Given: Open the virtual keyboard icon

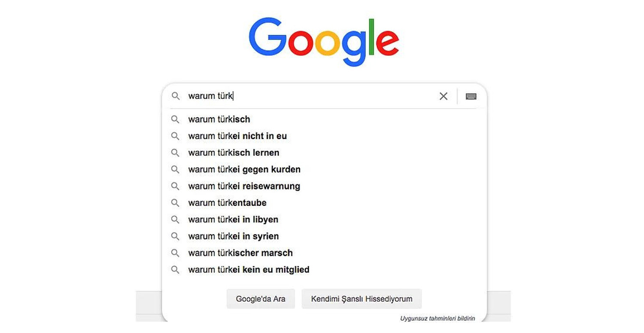Looking at the screenshot, I should 471,96.
